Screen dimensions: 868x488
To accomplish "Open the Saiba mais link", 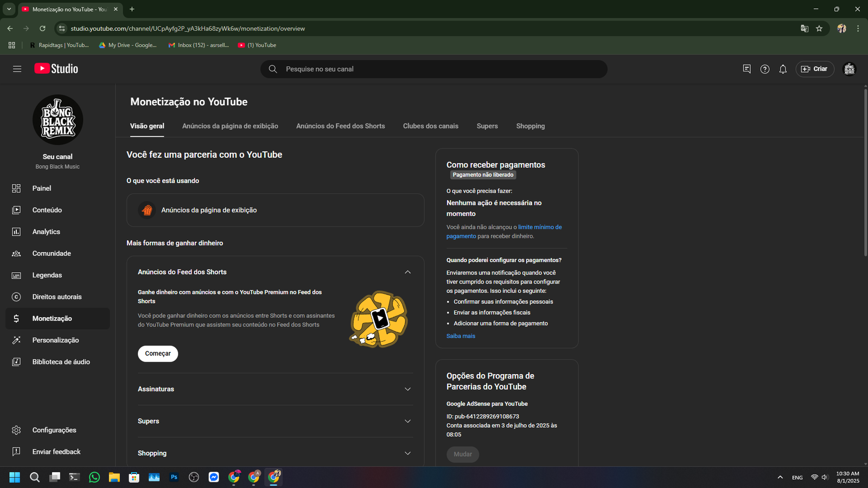I will 461,336.
